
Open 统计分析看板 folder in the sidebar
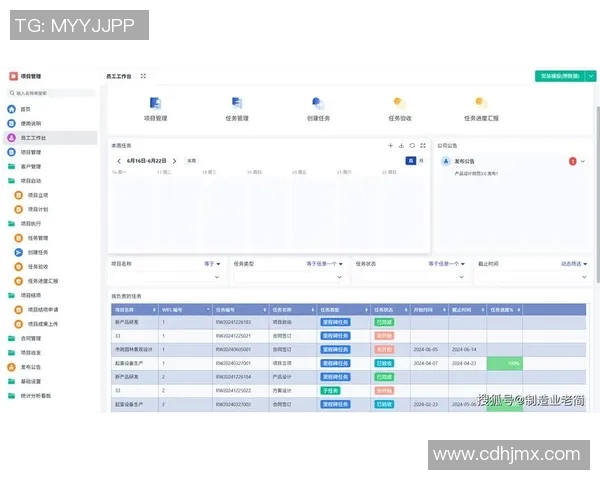click(29, 396)
